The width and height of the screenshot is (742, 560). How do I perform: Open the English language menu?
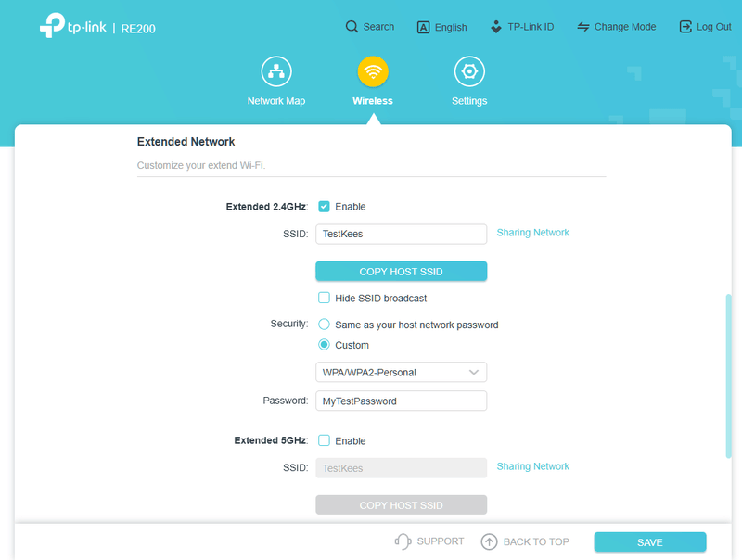pos(451,28)
